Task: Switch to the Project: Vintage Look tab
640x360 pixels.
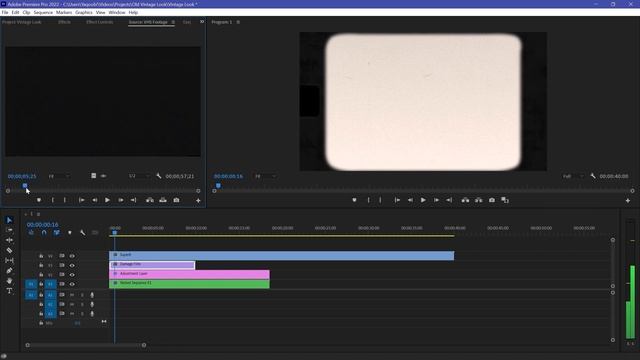Action: pos(22,22)
